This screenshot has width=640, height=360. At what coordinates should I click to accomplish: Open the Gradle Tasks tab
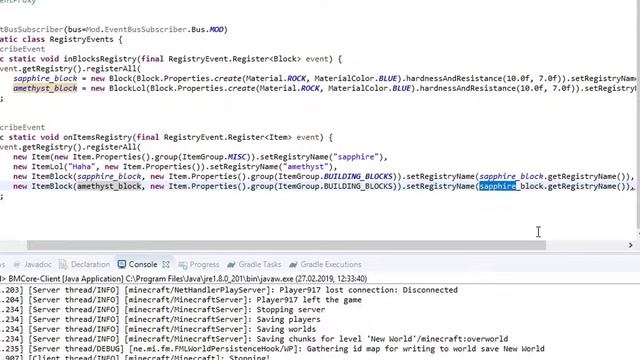pyautogui.click(x=254, y=264)
